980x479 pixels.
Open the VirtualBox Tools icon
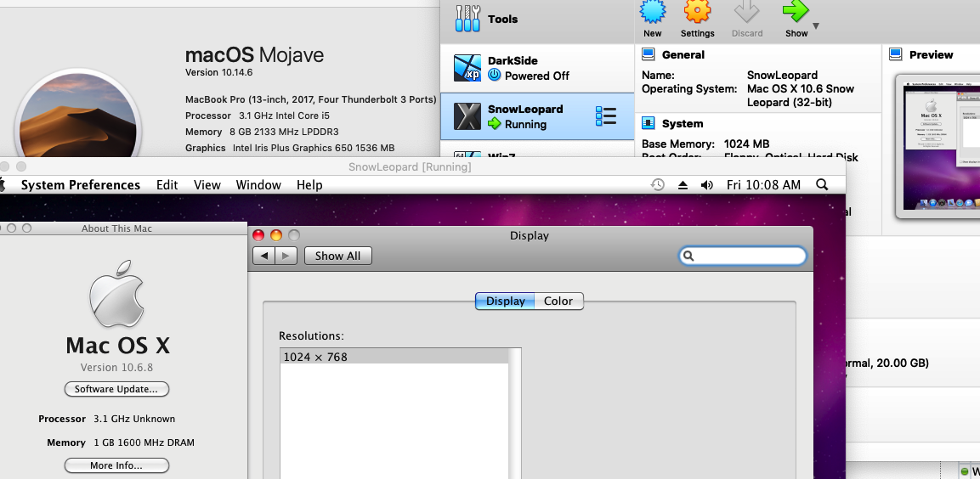[467, 19]
